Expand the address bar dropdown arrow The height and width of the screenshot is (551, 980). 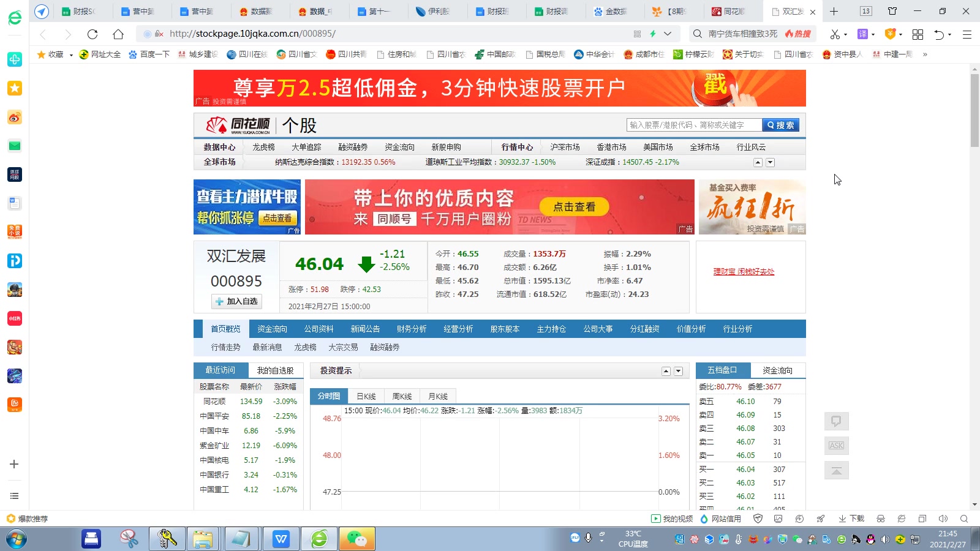click(668, 34)
